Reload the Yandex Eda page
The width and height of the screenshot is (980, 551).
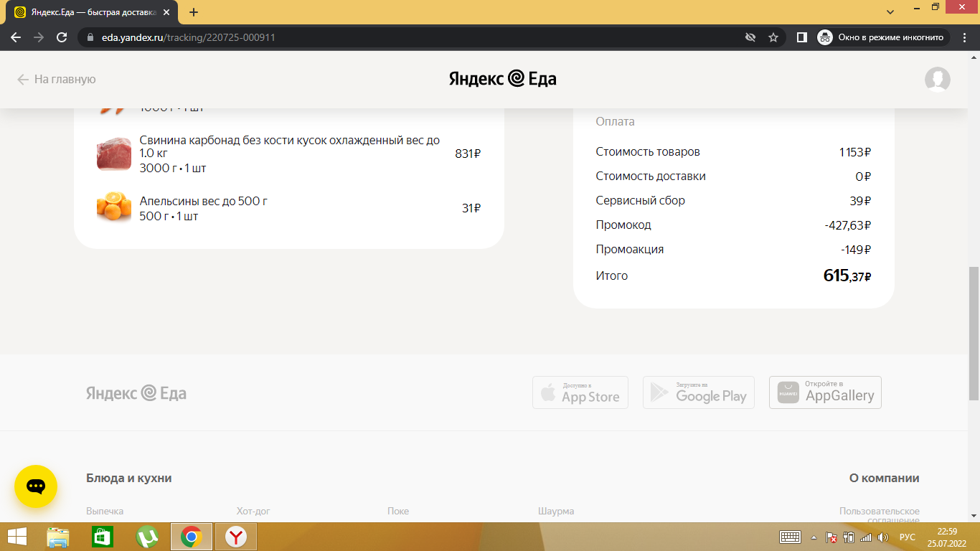click(x=62, y=37)
